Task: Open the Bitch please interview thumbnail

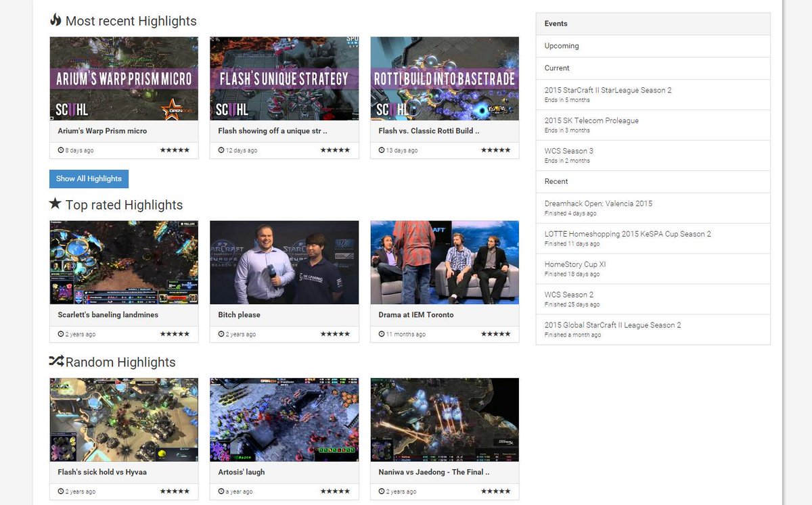Action: (284, 262)
